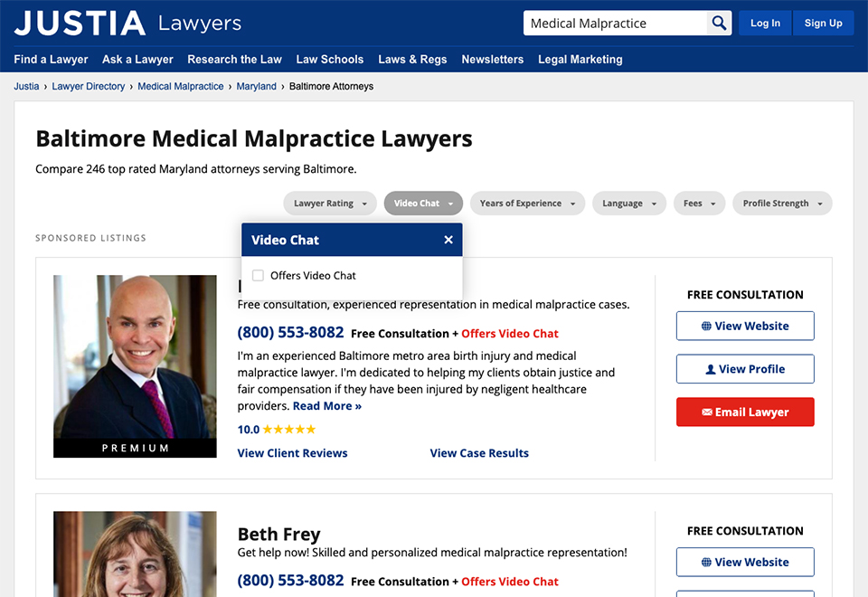The height and width of the screenshot is (597, 868).
Task: Open the Fees filter dropdown
Action: pyautogui.click(x=699, y=204)
